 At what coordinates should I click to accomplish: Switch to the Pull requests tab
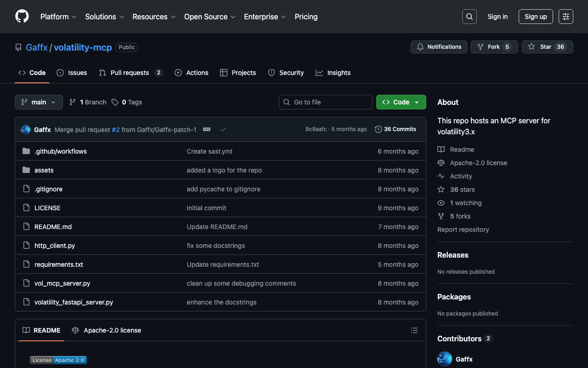[130, 73]
